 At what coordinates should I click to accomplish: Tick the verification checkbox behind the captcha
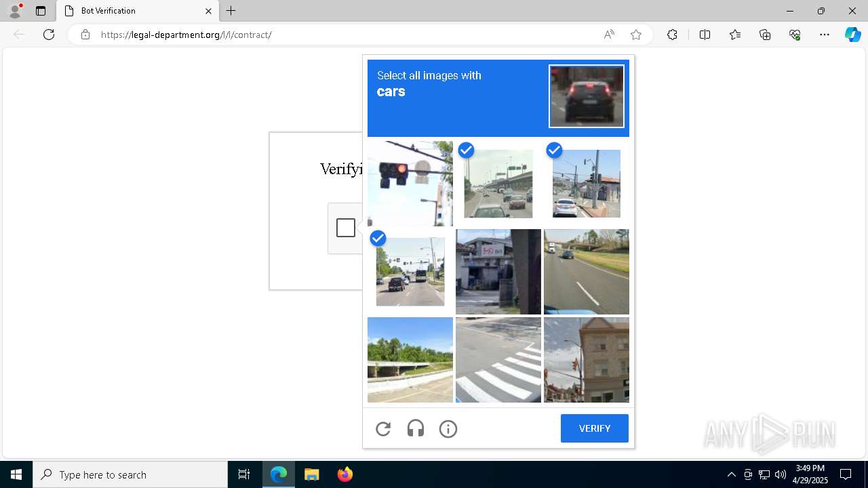(346, 228)
